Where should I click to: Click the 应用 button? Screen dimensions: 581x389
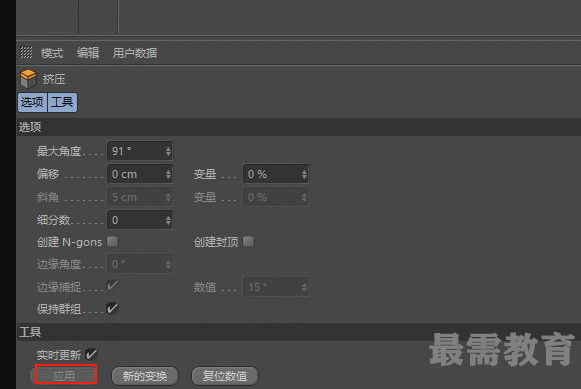pyautogui.click(x=64, y=376)
